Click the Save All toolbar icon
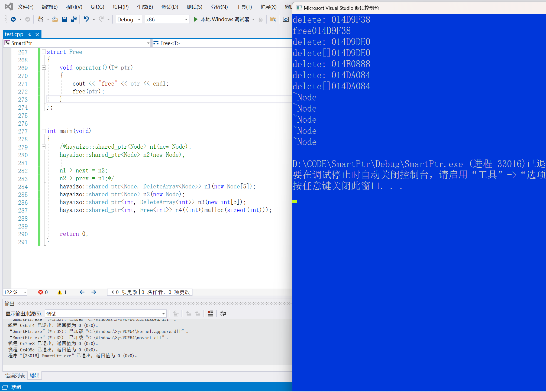The width and height of the screenshot is (546, 392). tap(73, 19)
